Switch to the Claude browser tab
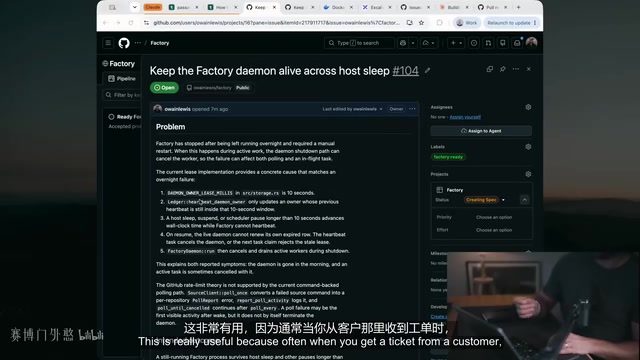 tap(153, 7)
